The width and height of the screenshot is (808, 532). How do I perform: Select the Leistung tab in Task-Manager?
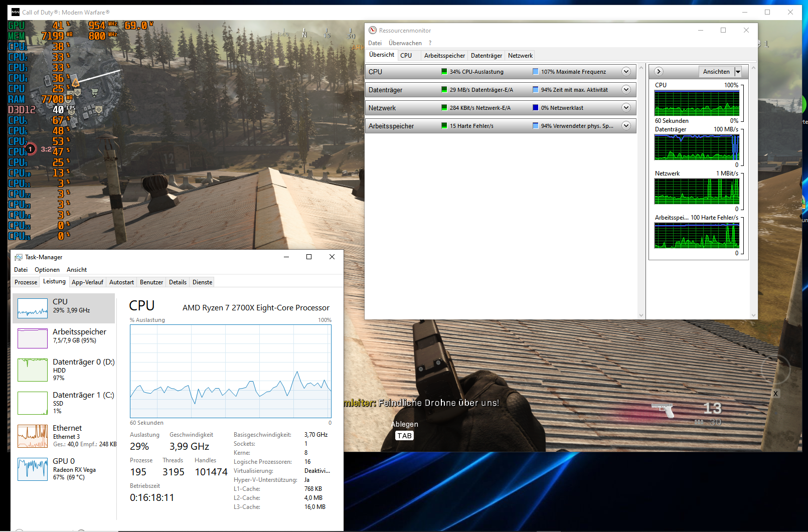pos(54,281)
